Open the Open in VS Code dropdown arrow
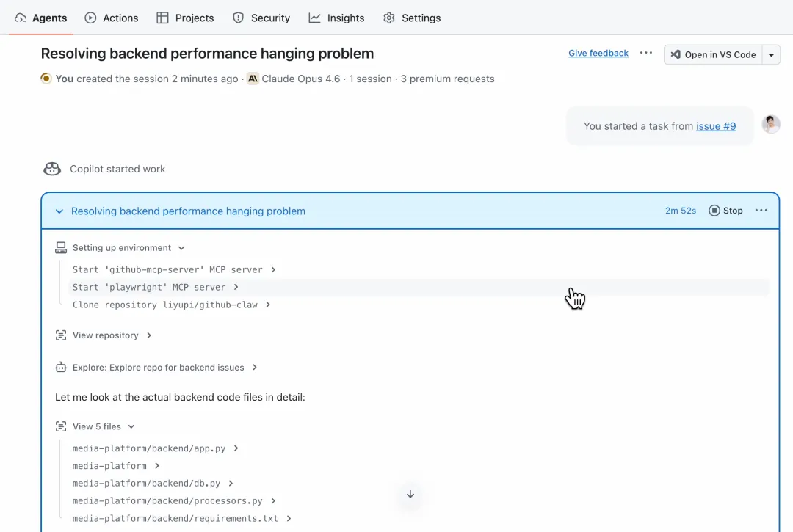This screenshot has height=532, width=793. point(771,54)
